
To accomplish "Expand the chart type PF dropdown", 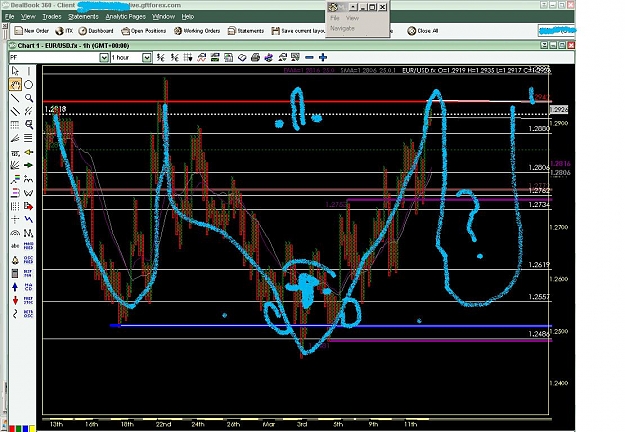I will tap(104, 57).
